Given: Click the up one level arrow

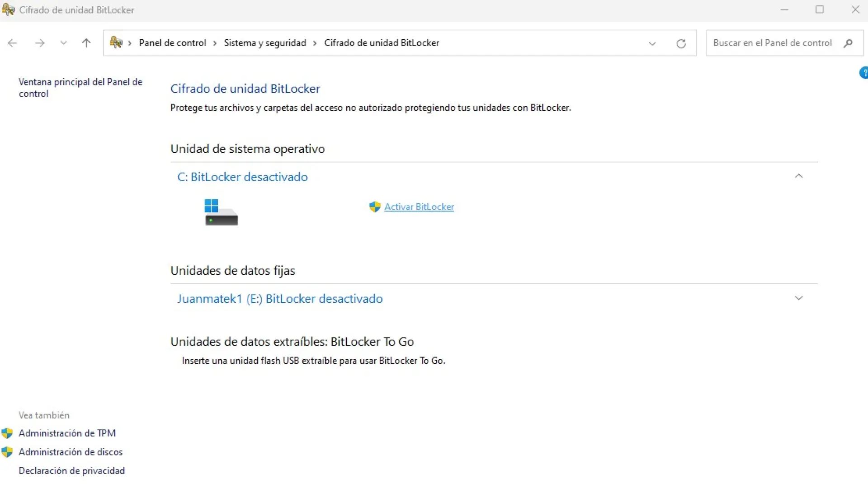Looking at the screenshot, I should (x=86, y=43).
